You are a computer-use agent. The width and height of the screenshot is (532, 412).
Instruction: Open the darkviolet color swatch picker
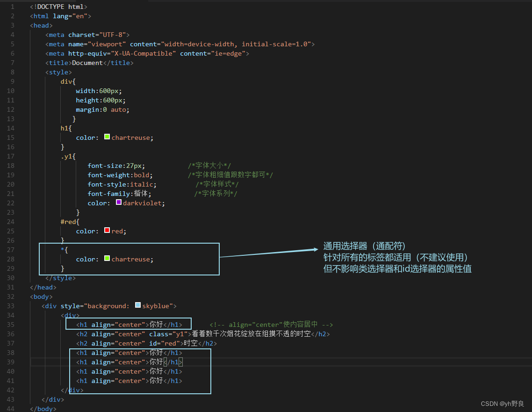[118, 202]
